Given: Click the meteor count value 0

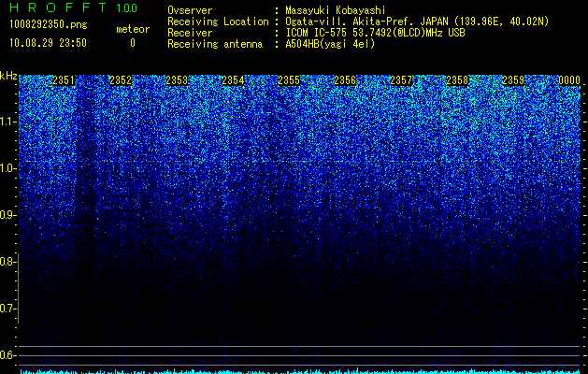Looking at the screenshot, I should point(133,43).
